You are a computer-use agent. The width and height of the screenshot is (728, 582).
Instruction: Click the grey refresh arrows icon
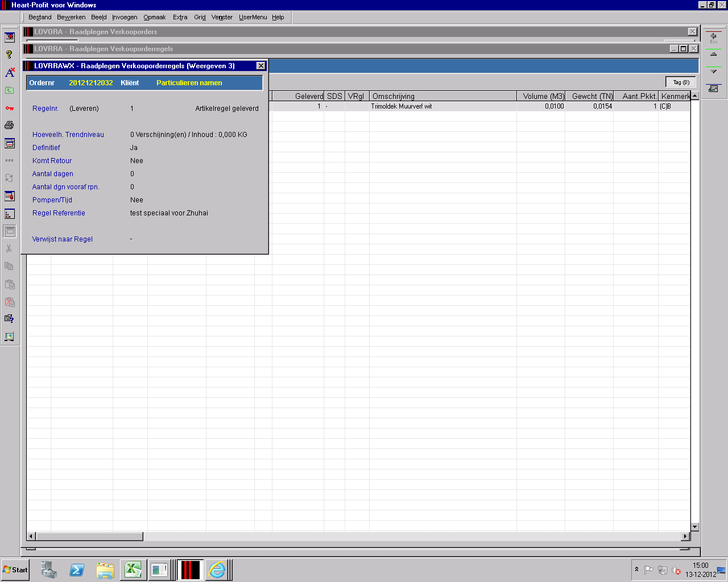pos(9,178)
